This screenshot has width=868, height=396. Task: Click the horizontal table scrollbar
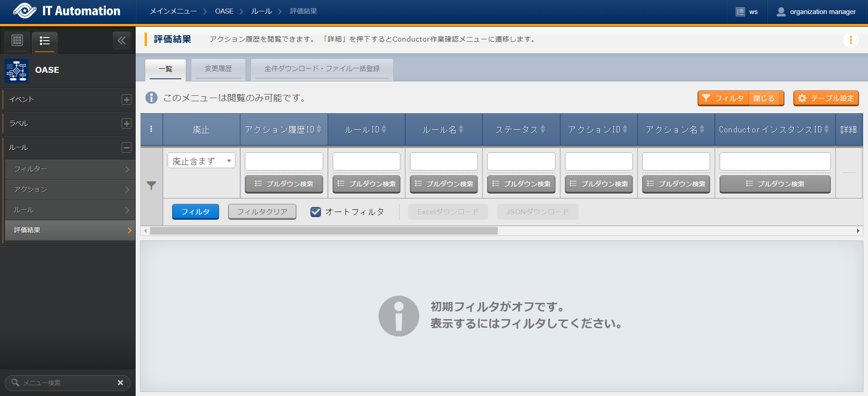(x=324, y=231)
